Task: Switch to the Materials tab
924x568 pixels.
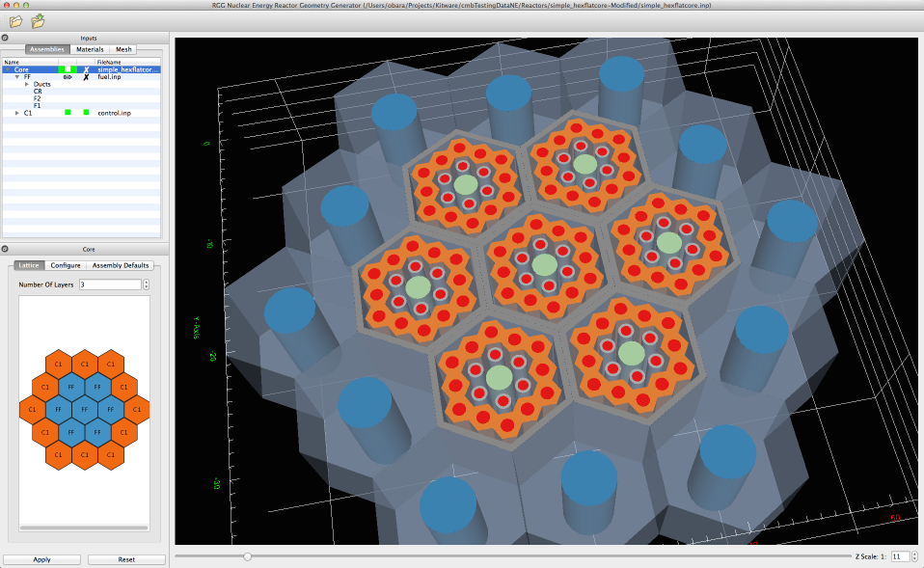Action: tap(90, 49)
